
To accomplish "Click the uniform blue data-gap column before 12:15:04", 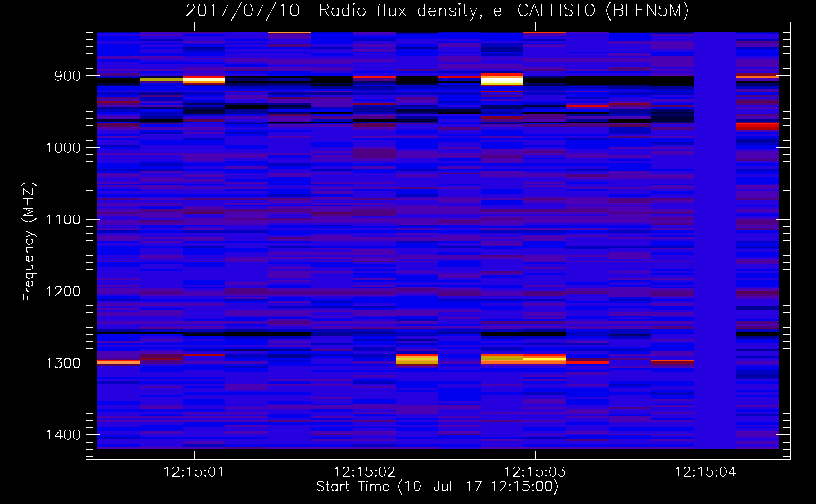I will [715, 240].
